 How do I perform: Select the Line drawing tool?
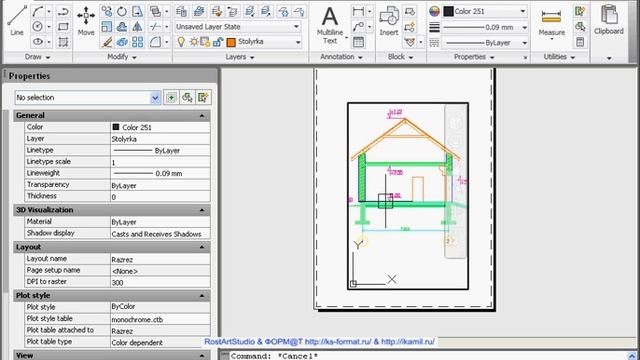17,20
